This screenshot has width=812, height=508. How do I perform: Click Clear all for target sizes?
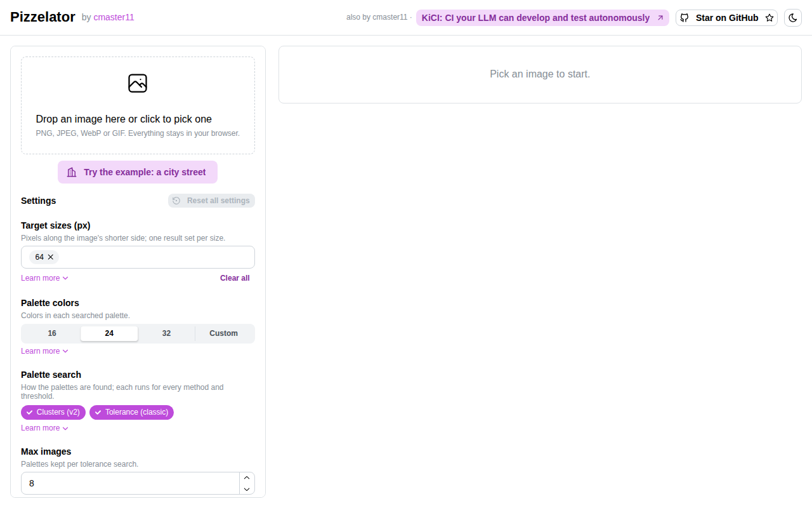point(235,278)
